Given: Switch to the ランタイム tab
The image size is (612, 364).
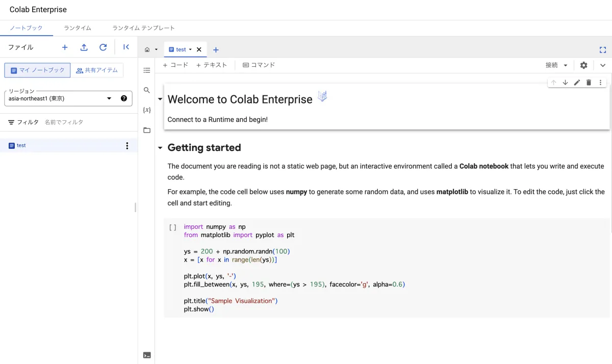Looking at the screenshot, I should (78, 28).
